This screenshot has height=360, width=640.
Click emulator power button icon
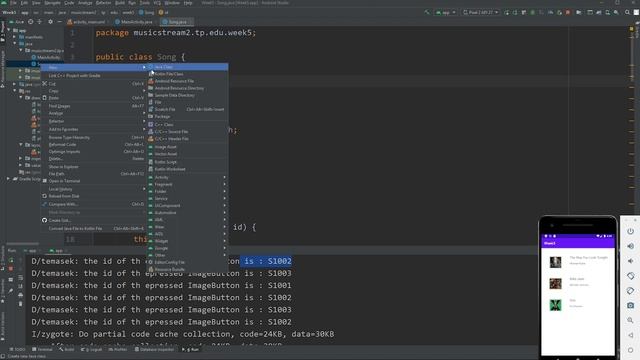click(x=630, y=231)
